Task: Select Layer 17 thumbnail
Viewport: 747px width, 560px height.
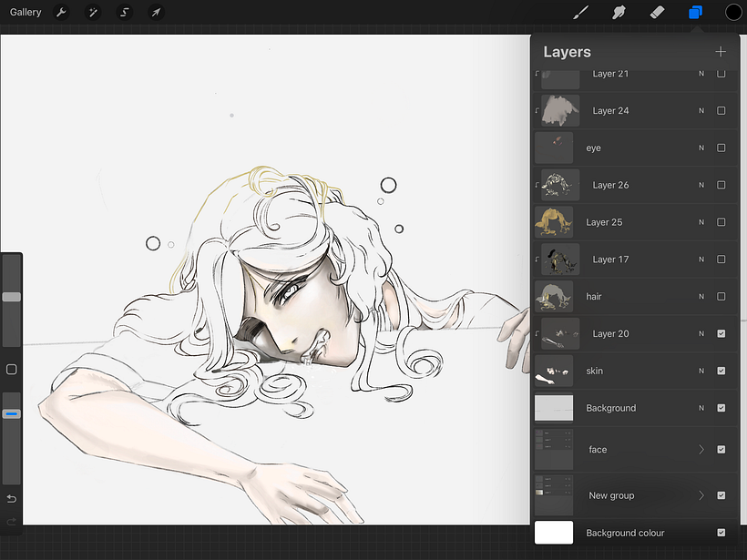Action: click(560, 259)
